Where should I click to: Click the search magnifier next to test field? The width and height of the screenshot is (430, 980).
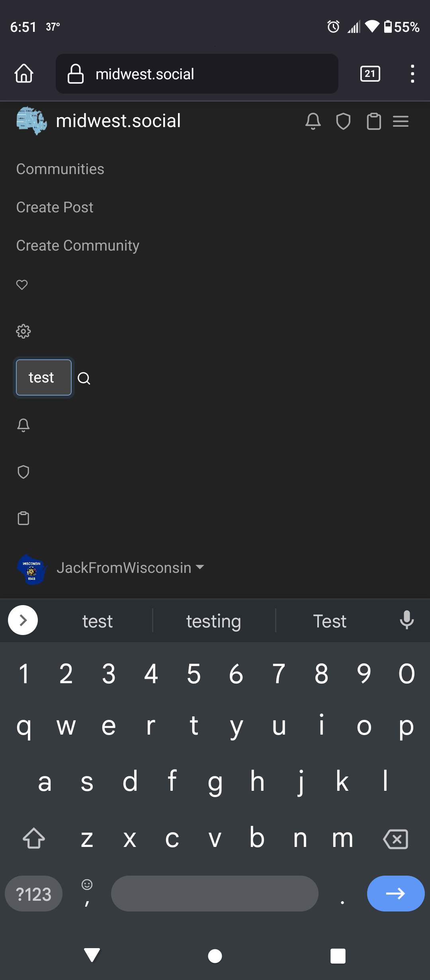pos(84,378)
